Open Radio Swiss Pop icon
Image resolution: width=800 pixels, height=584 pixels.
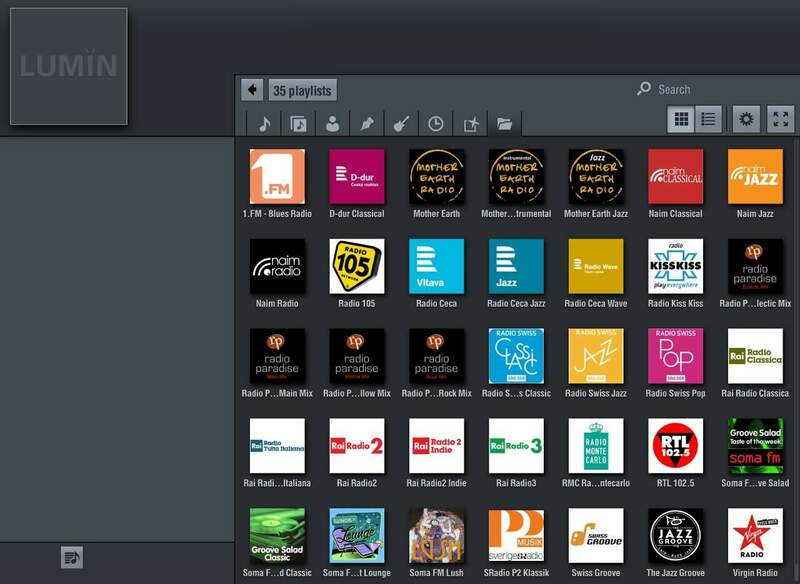pos(676,356)
